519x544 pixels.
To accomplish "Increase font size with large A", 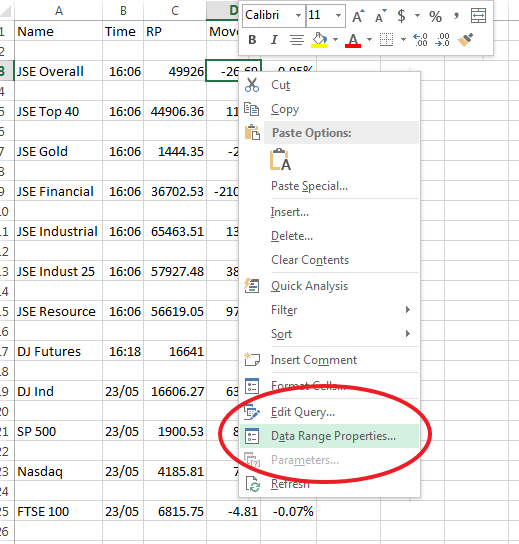I will [358, 16].
